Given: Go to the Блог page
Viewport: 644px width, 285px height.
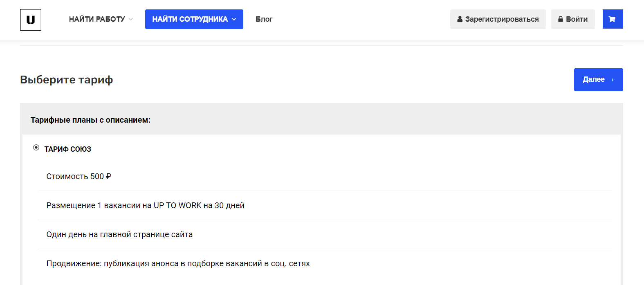Looking at the screenshot, I should tap(264, 19).
